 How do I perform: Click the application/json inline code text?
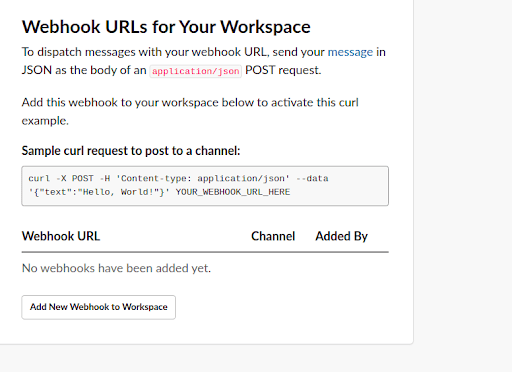click(x=196, y=71)
